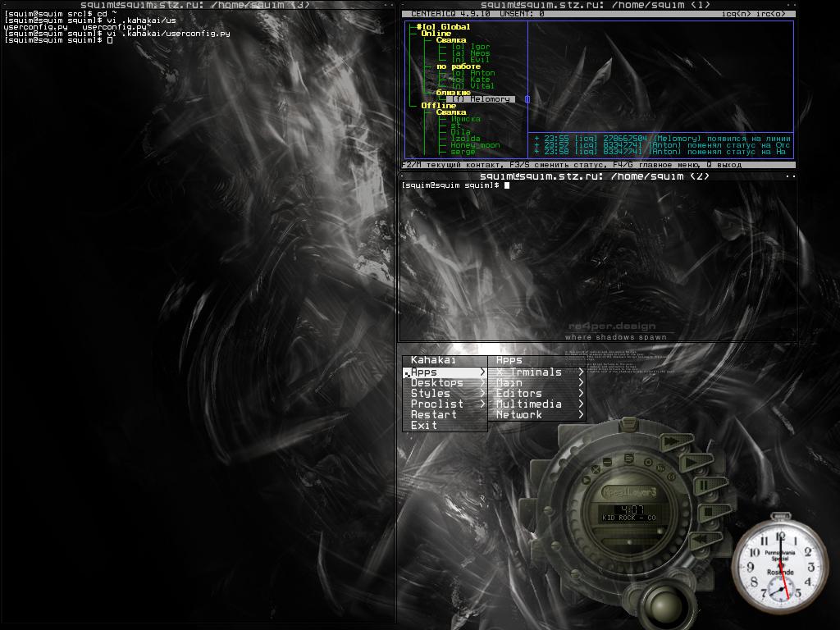Viewport: 840px width, 630px height.
Task: Select contact Vital in the contact list
Action: (x=473, y=85)
